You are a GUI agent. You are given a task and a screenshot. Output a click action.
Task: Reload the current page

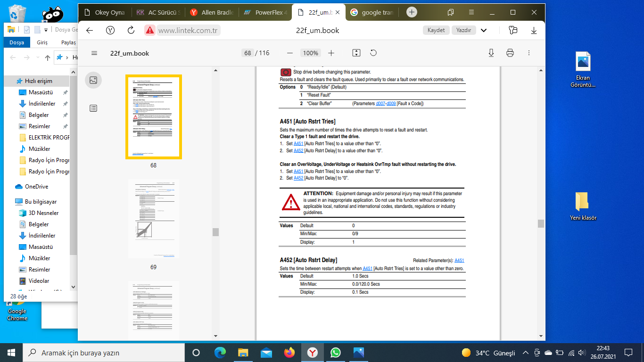(132, 30)
